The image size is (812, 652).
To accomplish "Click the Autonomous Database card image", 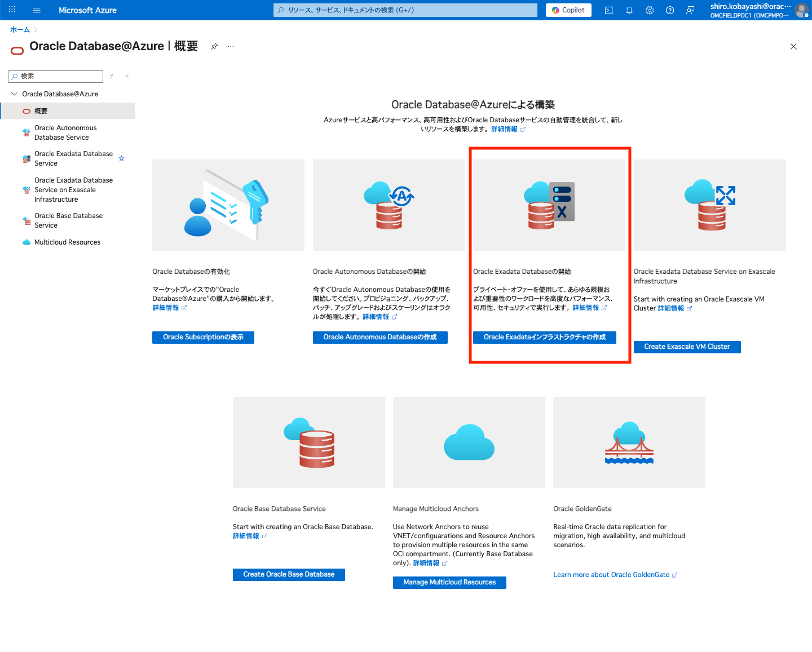I will click(x=389, y=205).
